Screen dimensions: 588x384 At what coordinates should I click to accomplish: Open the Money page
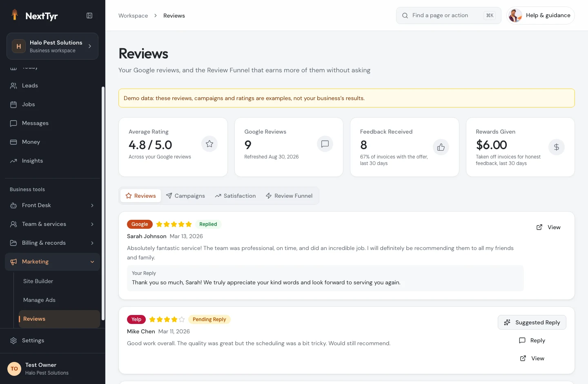52,142
